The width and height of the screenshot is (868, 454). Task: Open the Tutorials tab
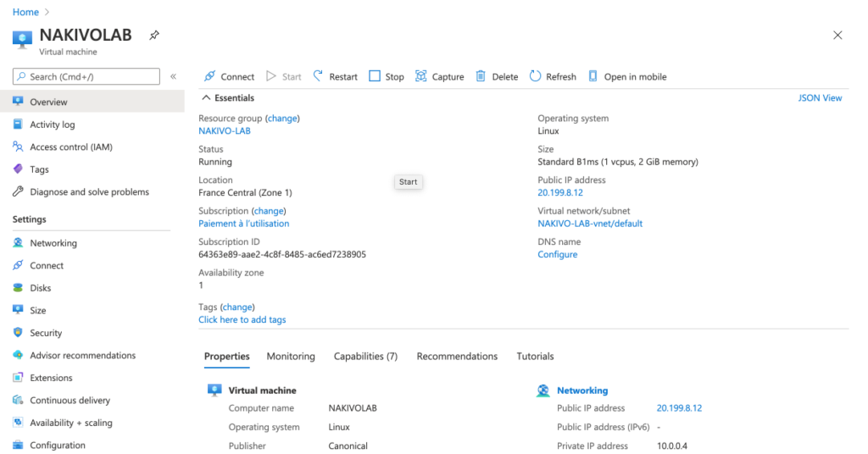pos(536,356)
